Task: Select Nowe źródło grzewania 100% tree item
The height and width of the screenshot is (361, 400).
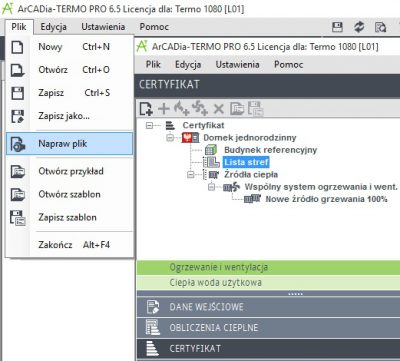Action: click(x=326, y=199)
